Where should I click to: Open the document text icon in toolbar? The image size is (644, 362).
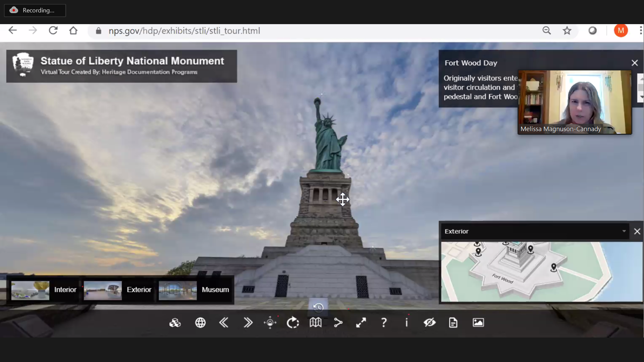click(453, 323)
